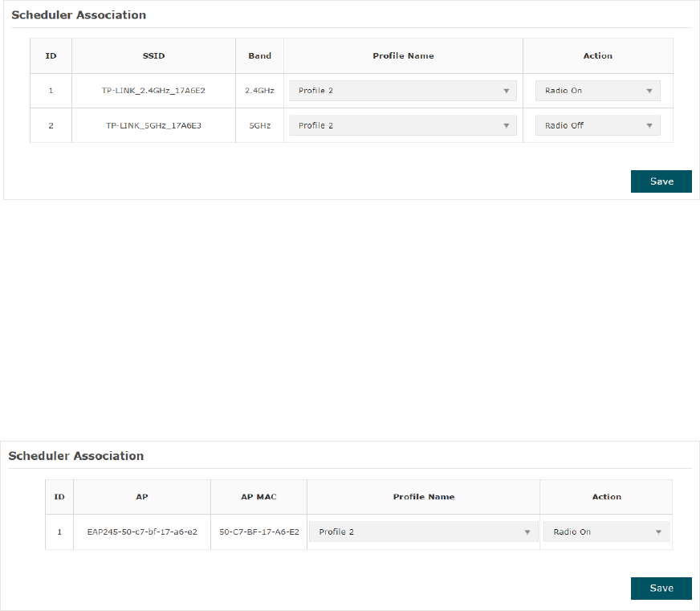The width and height of the screenshot is (700, 611).
Task: Click Save in the AP scheduler association panel
Action: coord(661,589)
